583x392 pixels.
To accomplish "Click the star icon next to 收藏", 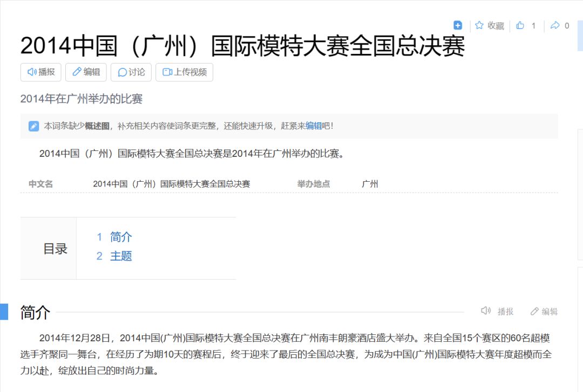I will click(x=479, y=25).
